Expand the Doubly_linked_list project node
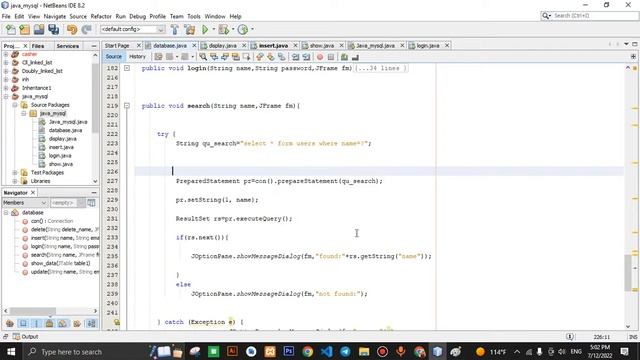 (x=6, y=71)
